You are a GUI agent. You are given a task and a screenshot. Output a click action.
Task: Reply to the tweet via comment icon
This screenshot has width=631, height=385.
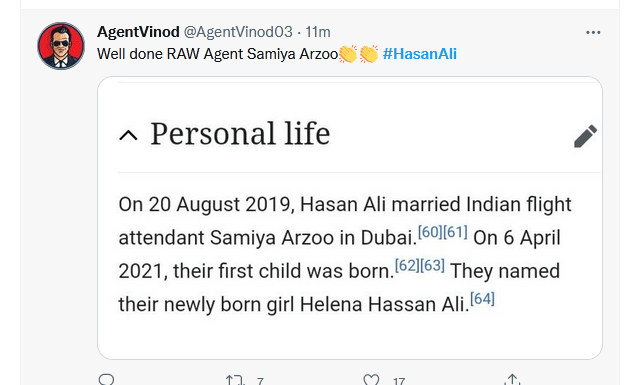pyautogui.click(x=107, y=380)
